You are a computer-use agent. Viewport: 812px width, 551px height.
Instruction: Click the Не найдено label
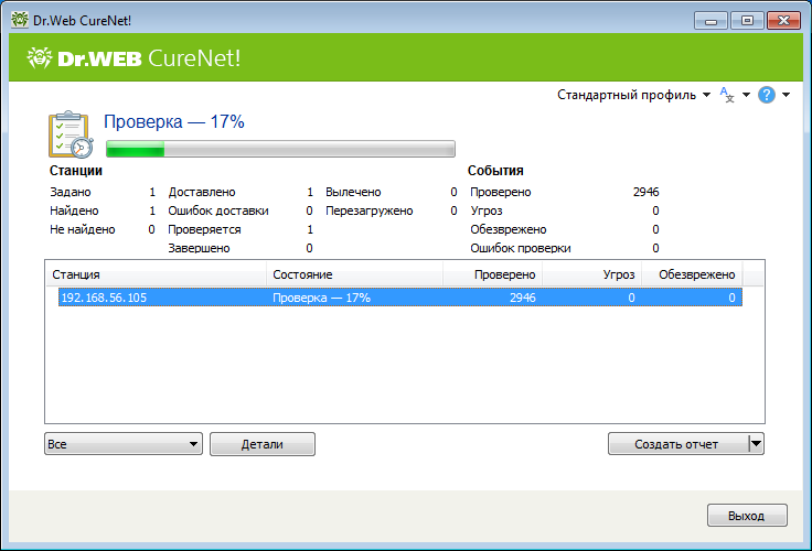tap(82, 229)
